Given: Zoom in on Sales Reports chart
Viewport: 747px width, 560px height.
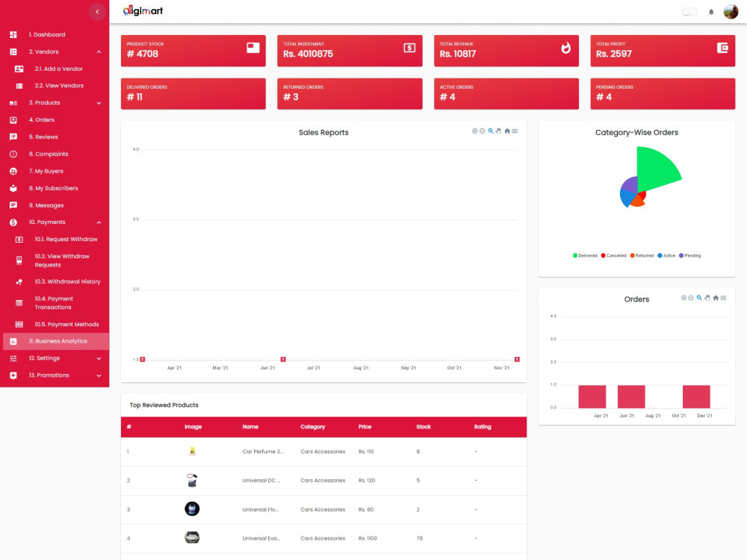Looking at the screenshot, I should click(x=474, y=131).
